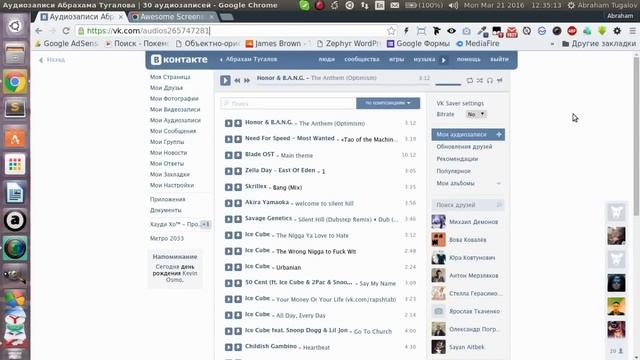640x360 pixels.
Task: Download the 50 Cent Say My Name track
Action: (x=238, y=283)
